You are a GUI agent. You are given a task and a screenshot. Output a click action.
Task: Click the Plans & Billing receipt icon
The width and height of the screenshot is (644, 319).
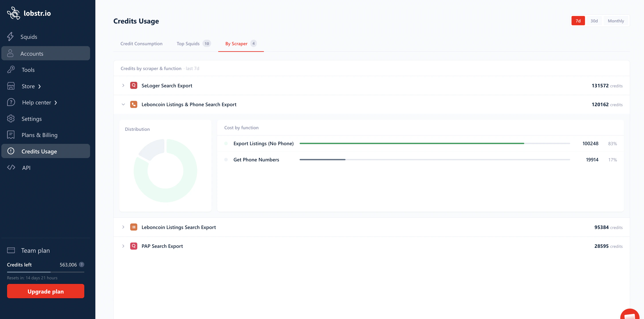(x=11, y=135)
